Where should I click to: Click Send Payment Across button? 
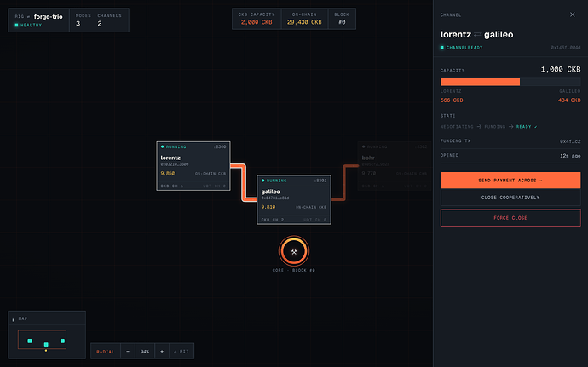[510, 181]
